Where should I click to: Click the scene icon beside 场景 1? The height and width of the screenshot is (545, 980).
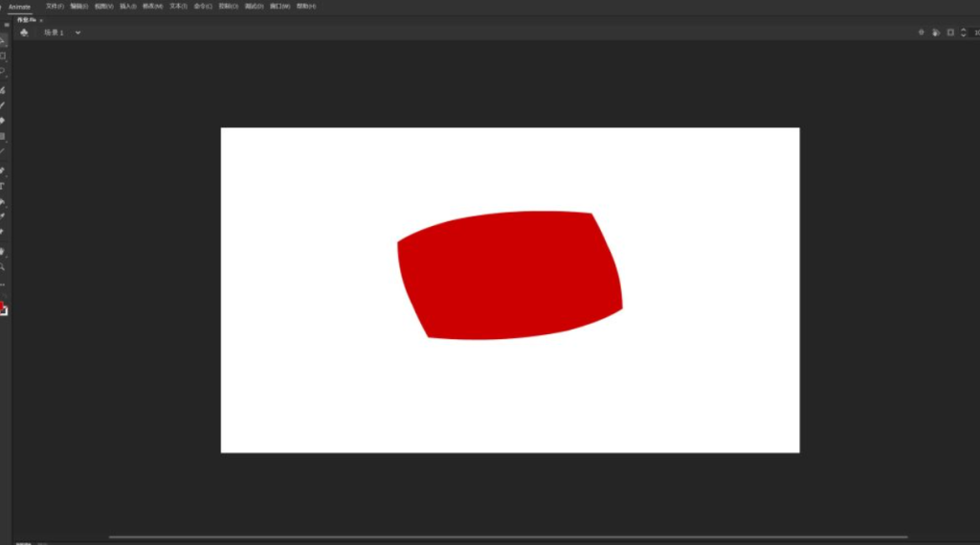[x=24, y=33]
